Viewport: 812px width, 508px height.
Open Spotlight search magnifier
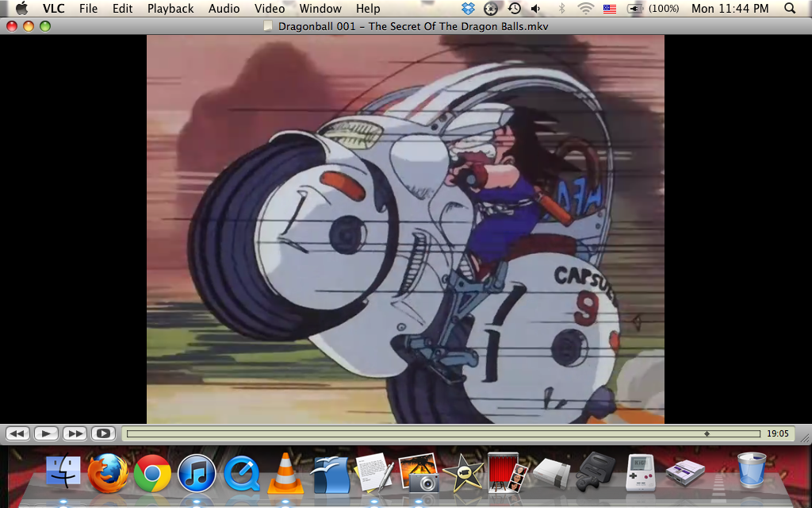point(790,8)
